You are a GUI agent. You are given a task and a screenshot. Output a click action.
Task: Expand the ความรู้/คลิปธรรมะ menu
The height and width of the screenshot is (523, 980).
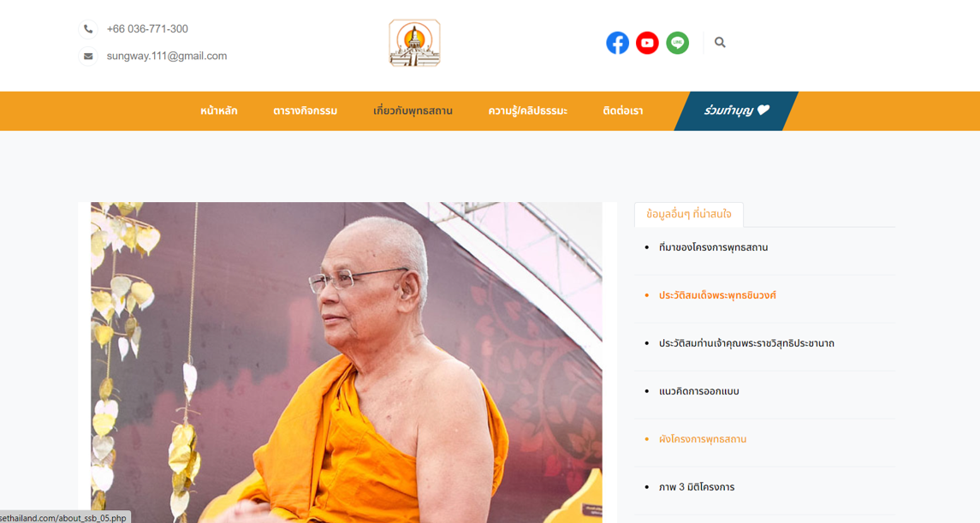(x=527, y=110)
